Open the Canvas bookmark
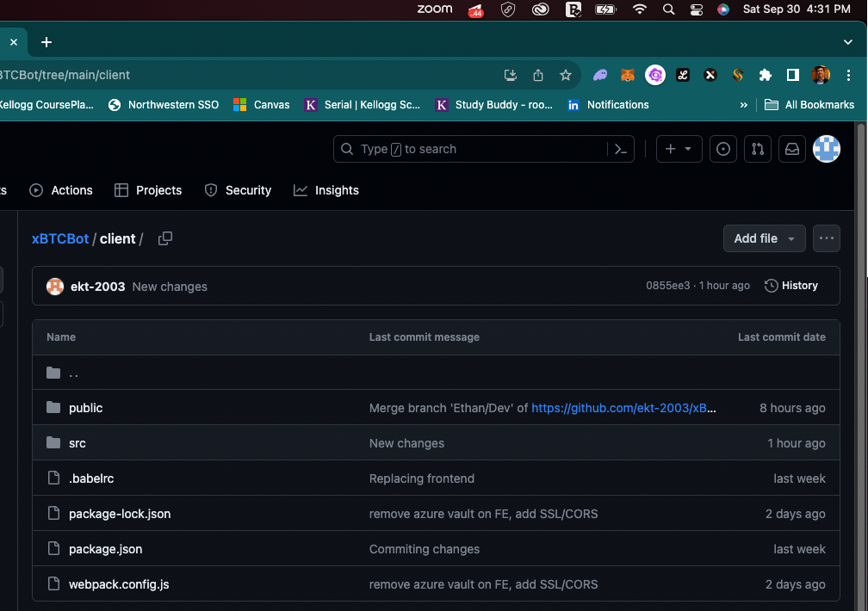 tap(261, 105)
